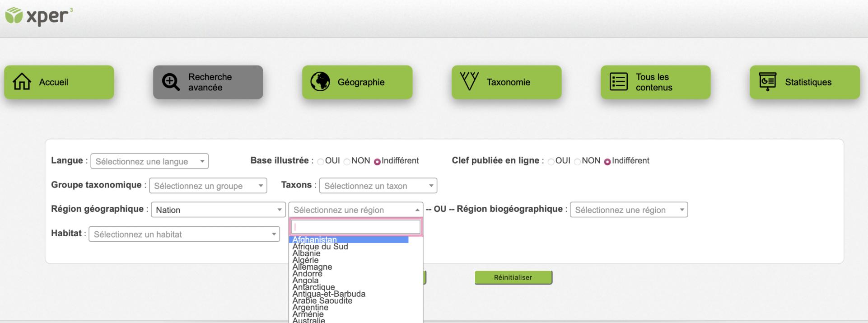Click the Accueil house icon
The height and width of the screenshot is (323, 868).
click(22, 82)
